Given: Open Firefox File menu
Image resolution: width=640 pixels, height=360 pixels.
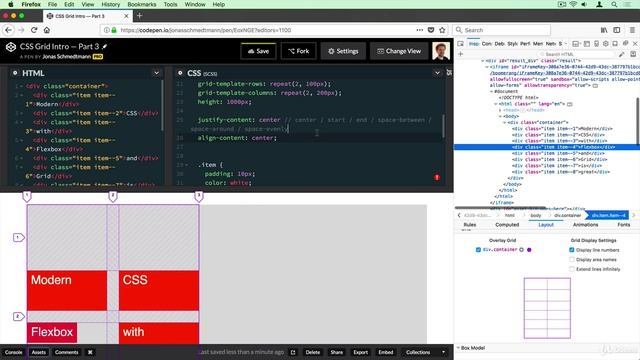Looking at the screenshot, I should click(x=52, y=4).
